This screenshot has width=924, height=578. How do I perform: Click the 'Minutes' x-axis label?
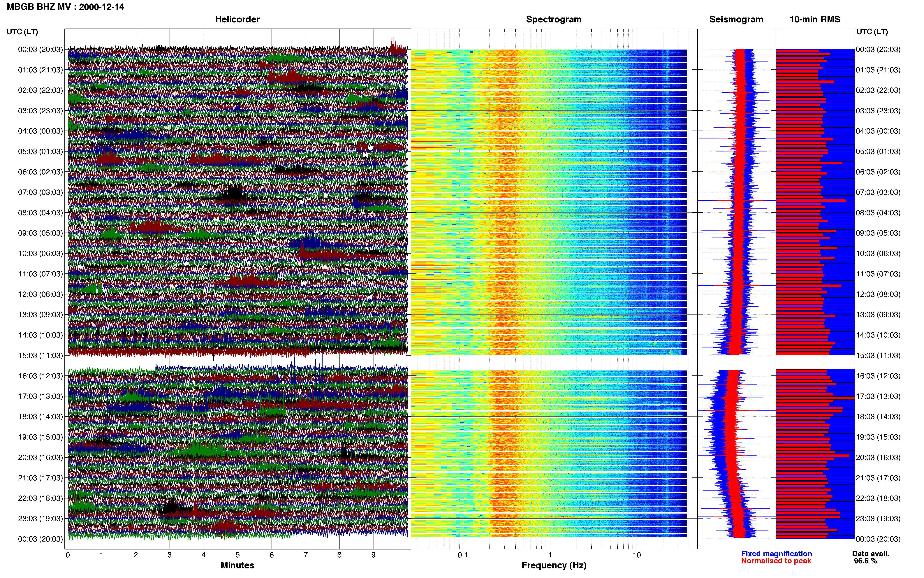coord(237,565)
